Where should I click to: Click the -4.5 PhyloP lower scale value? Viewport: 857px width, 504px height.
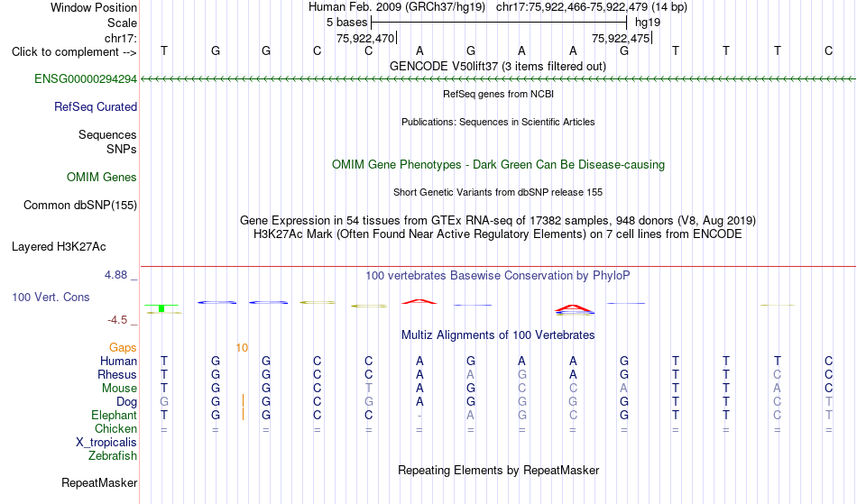tap(117, 320)
